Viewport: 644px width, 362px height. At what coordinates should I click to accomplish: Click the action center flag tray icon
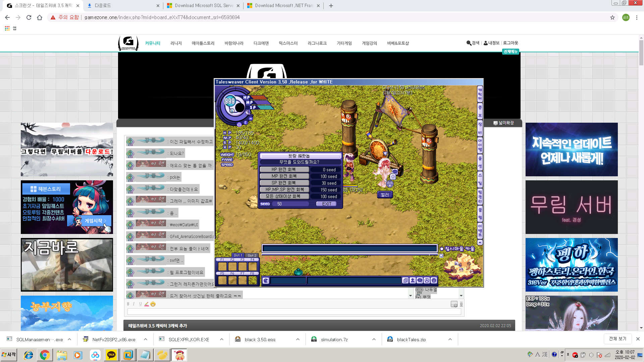[599, 355]
